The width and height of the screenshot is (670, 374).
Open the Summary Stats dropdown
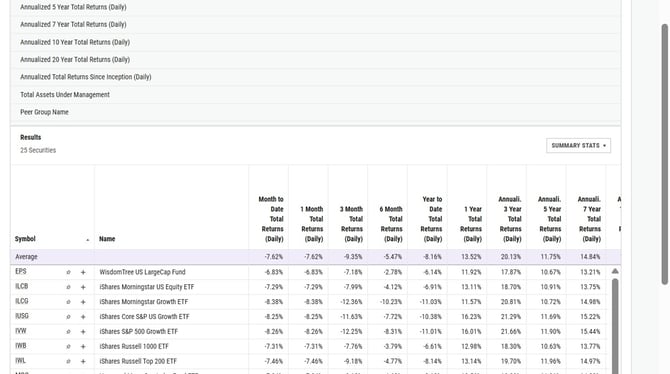point(579,145)
